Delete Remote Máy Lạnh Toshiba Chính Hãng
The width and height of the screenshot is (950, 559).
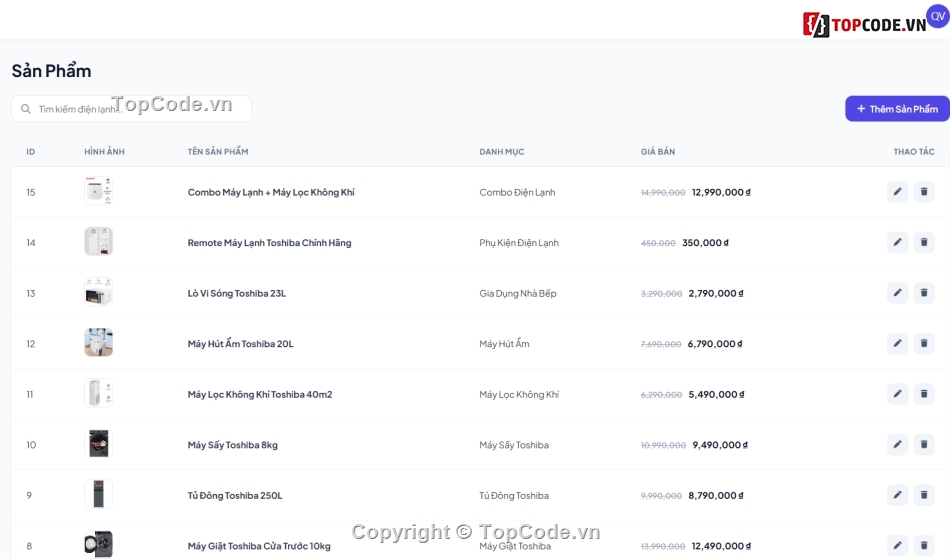[924, 242]
